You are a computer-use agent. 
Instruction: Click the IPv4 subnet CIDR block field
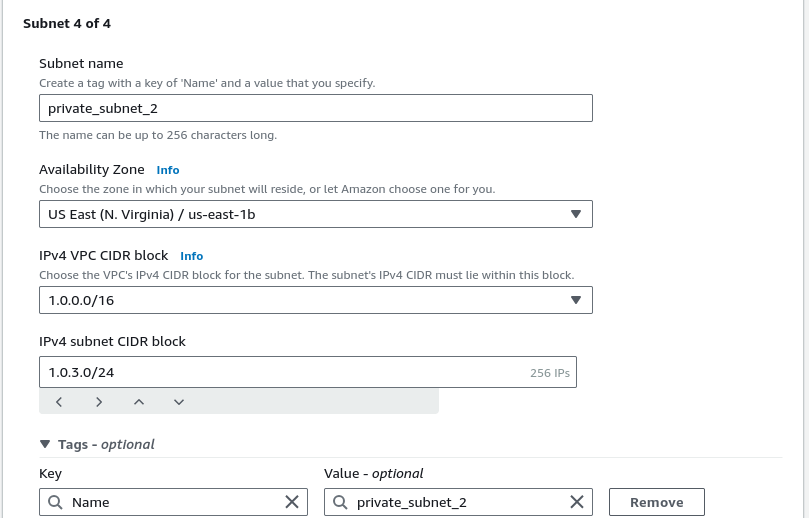(308, 372)
